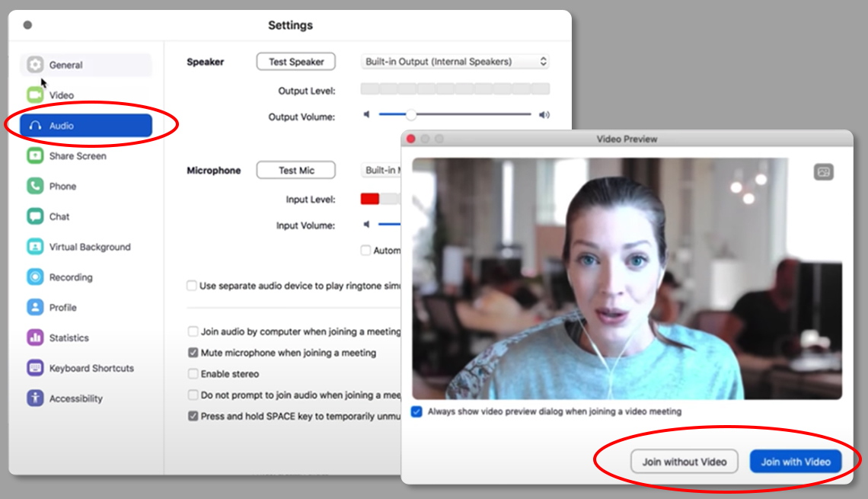
Task: Open the microphone device dropdown
Action: point(381,171)
